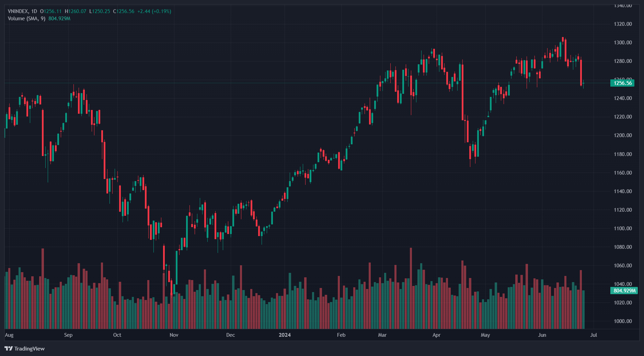Click the 1100.00 price axis label
Screen dimensions: 644x356
(x=623, y=229)
